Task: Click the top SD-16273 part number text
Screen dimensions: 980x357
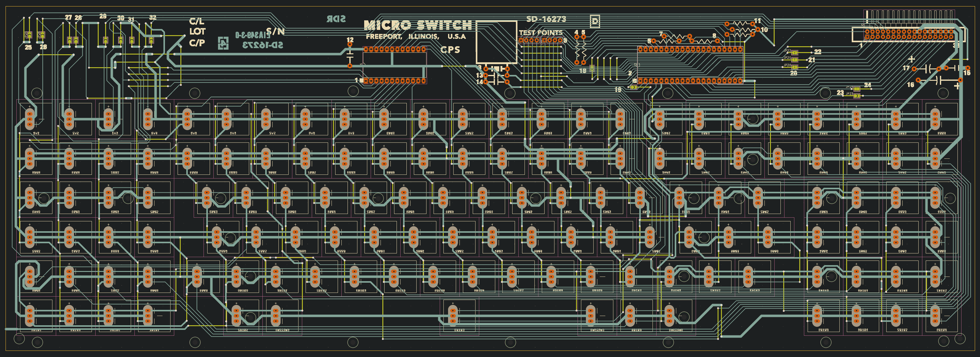Action: click(546, 19)
